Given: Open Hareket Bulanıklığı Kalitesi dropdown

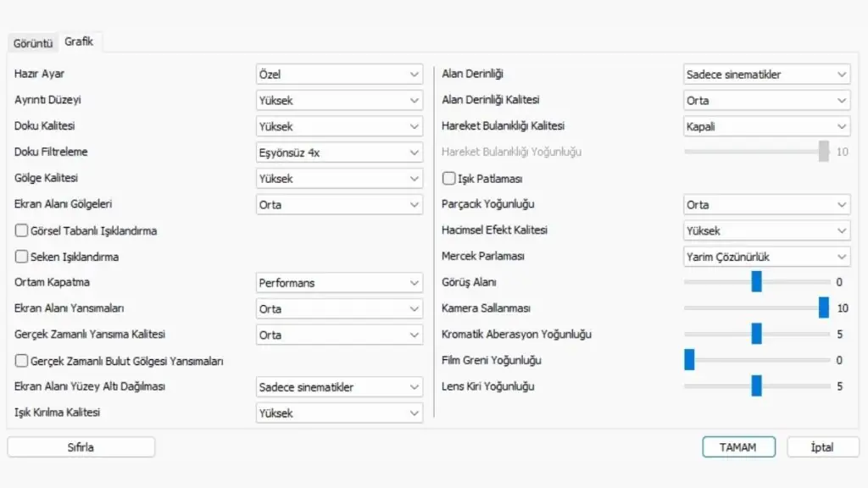Looking at the screenshot, I should point(766,126).
